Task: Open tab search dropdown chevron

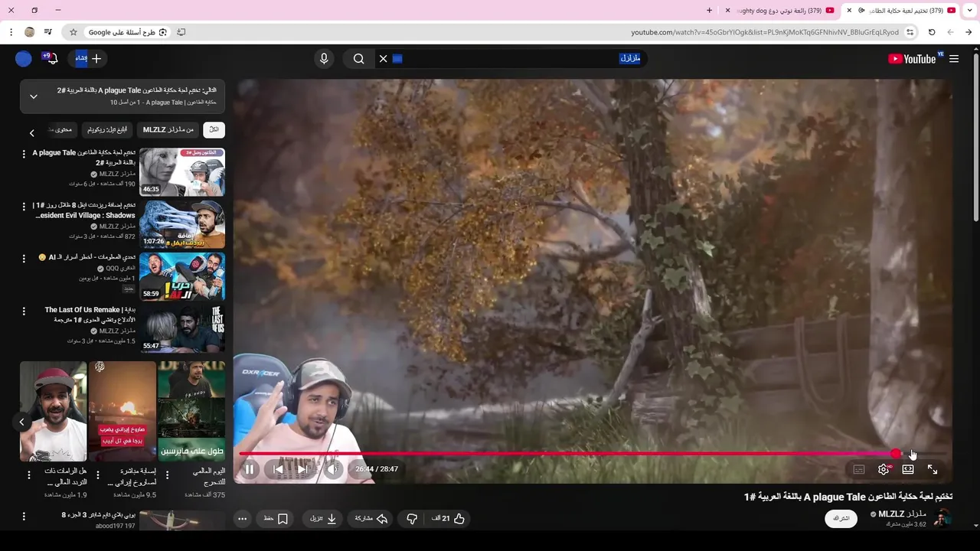Action: pyautogui.click(x=971, y=11)
